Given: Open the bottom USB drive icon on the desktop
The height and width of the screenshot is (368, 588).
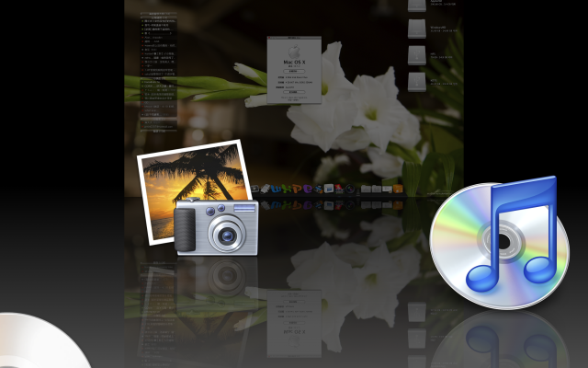Looking at the screenshot, I should [x=417, y=82].
